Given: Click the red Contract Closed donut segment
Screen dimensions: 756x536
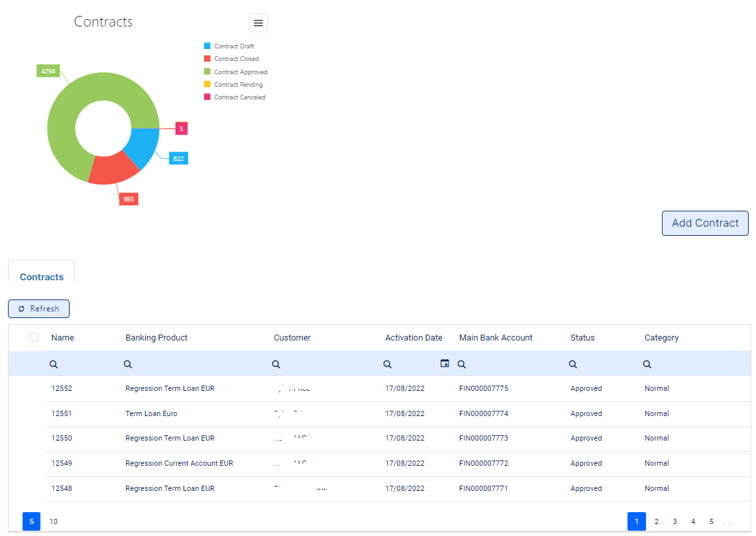Looking at the screenshot, I should point(110,168).
